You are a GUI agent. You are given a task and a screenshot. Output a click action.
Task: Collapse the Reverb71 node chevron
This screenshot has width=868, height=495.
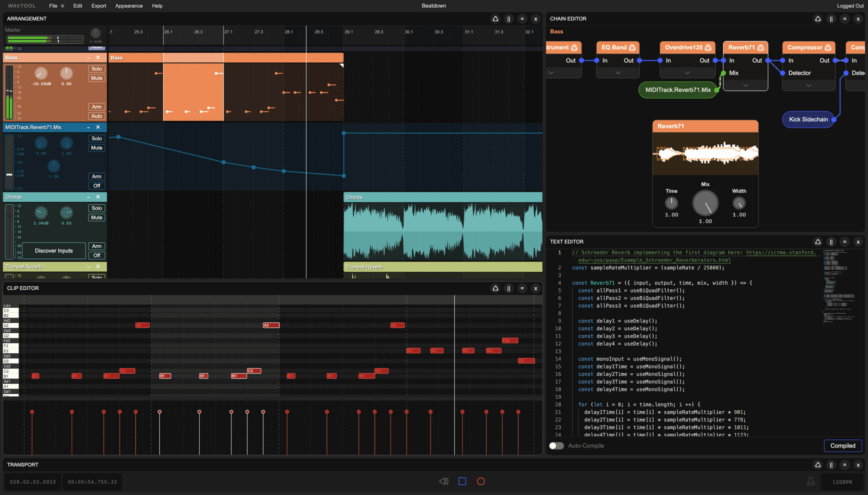(746, 85)
